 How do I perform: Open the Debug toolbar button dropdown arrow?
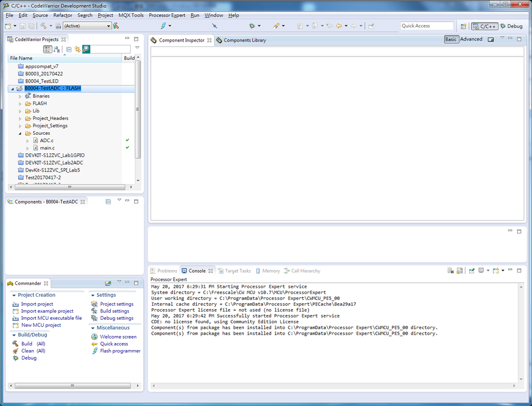coord(259,26)
